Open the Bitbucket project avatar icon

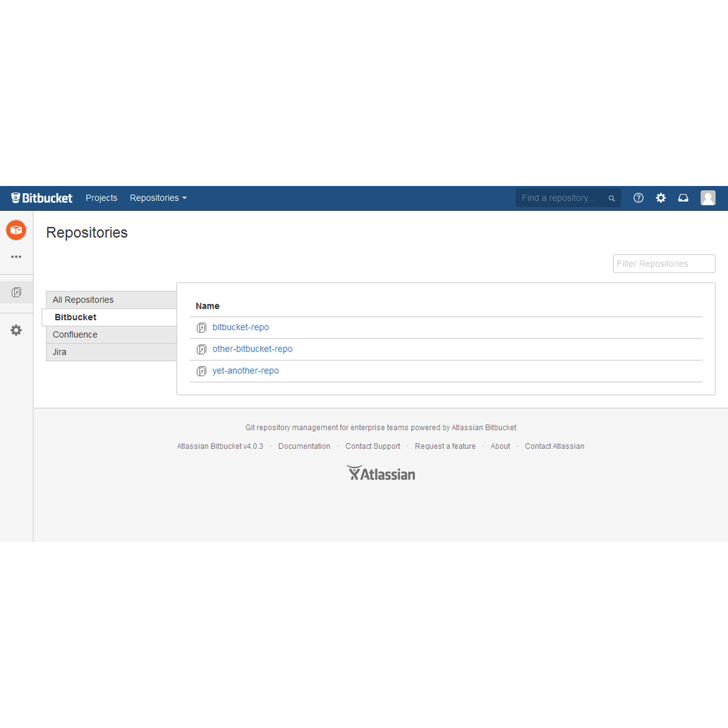coord(16,230)
